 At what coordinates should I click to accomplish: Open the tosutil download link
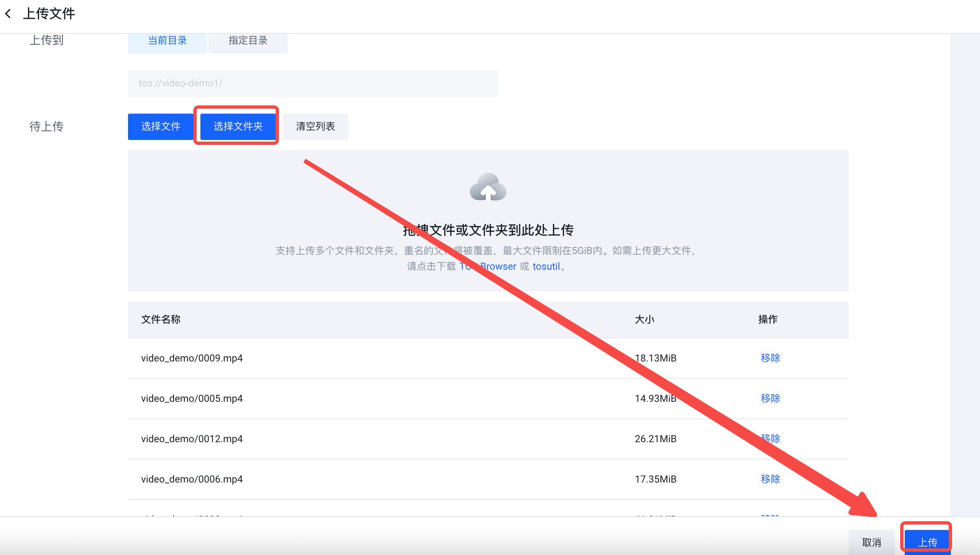(546, 266)
